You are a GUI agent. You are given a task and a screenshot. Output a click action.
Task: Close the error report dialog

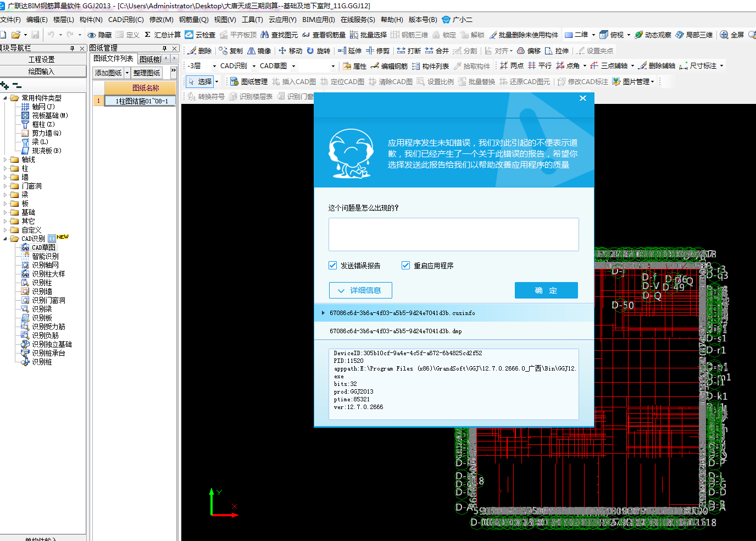583,98
